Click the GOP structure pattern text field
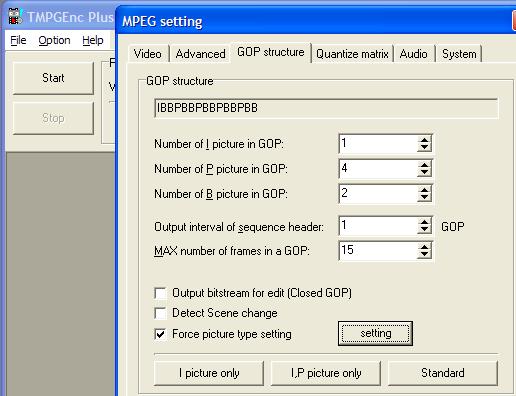 pyautogui.click(x=326, y=108)
